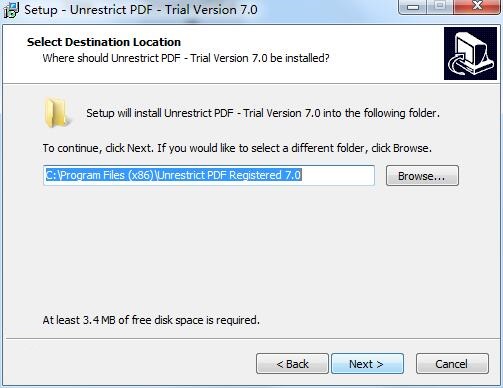The width and height of the screenshot is (503, 388).
Task: Click the disabled maximize button
Action: click(440, 7)
